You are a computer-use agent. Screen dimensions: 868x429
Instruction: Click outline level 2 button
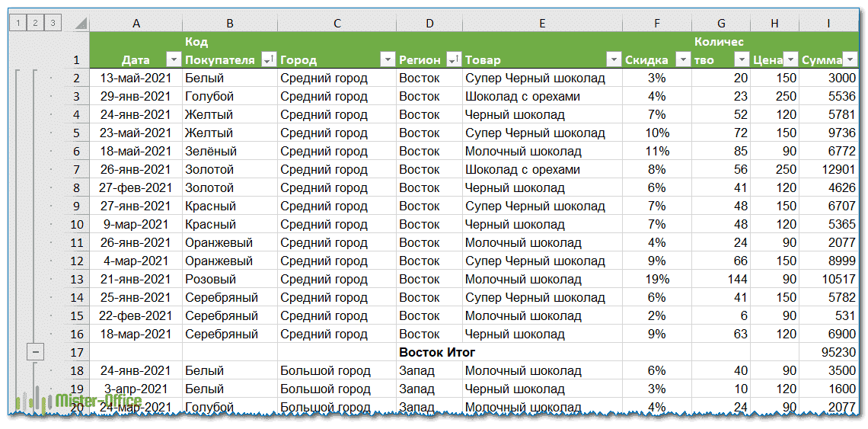click(35, 24)
